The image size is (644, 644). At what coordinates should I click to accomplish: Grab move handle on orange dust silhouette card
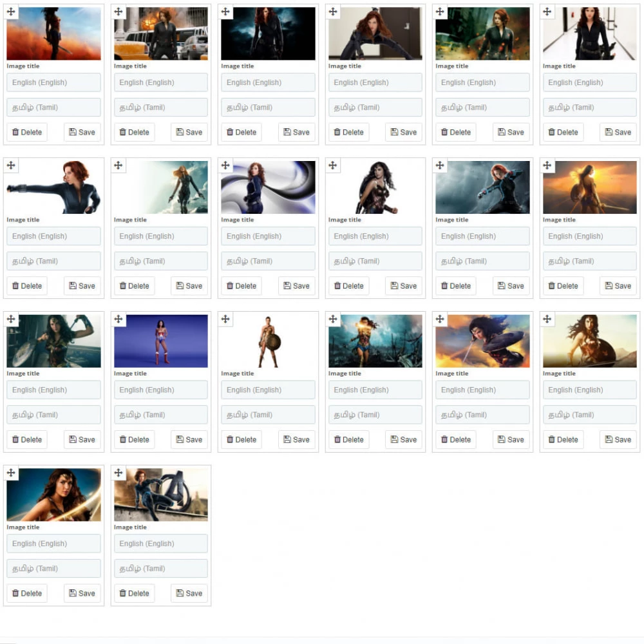pos(11,12)
